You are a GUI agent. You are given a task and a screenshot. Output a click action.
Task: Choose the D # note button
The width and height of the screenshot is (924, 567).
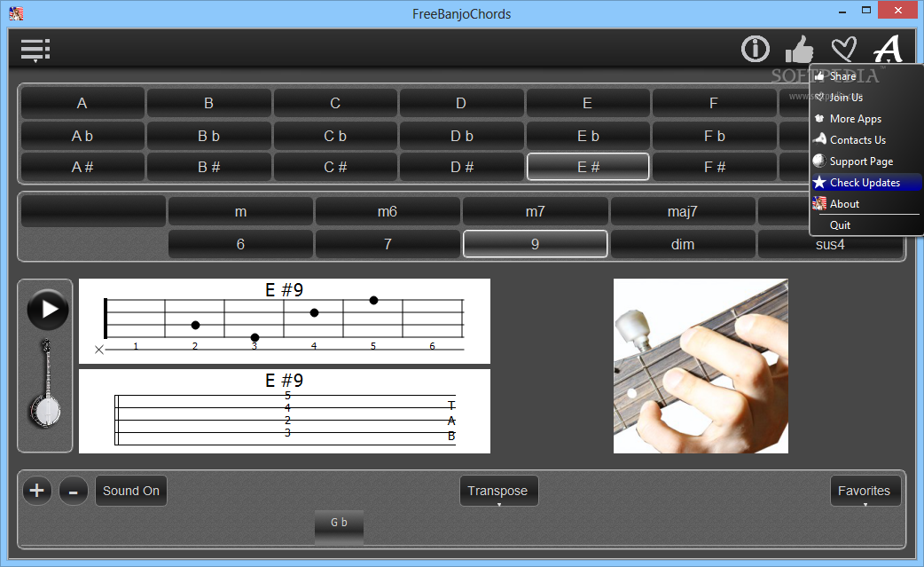[461, 167]
